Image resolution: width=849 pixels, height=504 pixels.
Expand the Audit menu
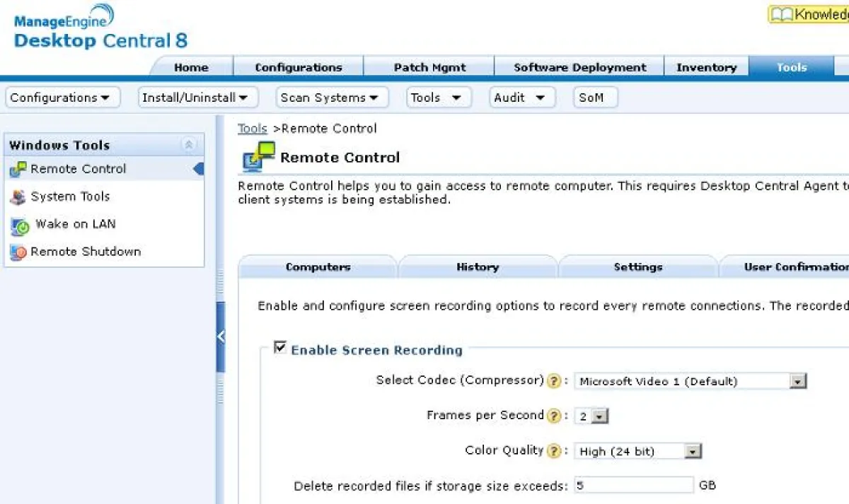click(522, 97)
